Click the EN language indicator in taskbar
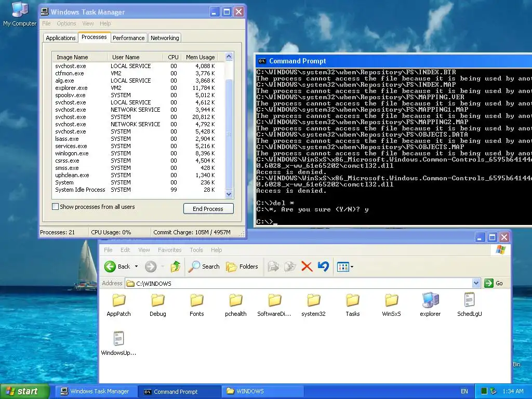This screenshot has height=399, width=532. pyautogui.click(x=464, y=391)
